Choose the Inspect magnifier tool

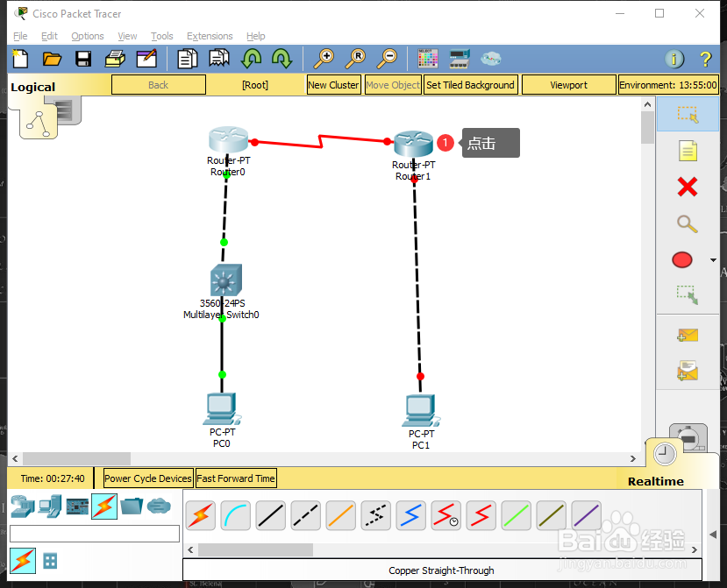click(688, 223)
